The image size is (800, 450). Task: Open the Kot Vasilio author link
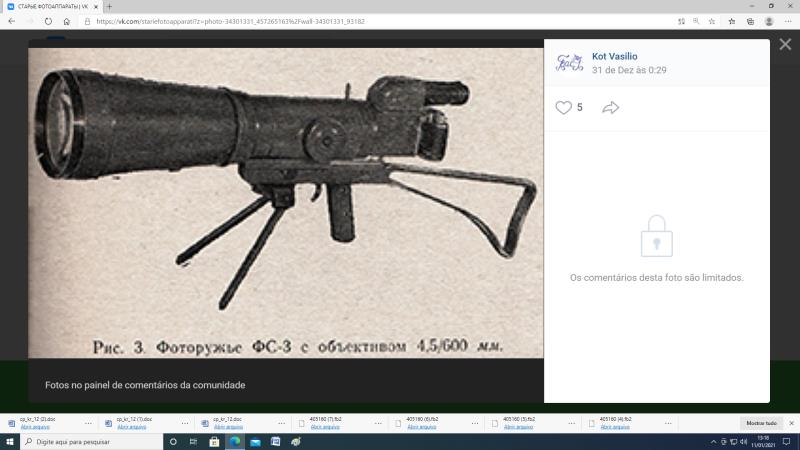pyautogui.click(x=615, y=57)
